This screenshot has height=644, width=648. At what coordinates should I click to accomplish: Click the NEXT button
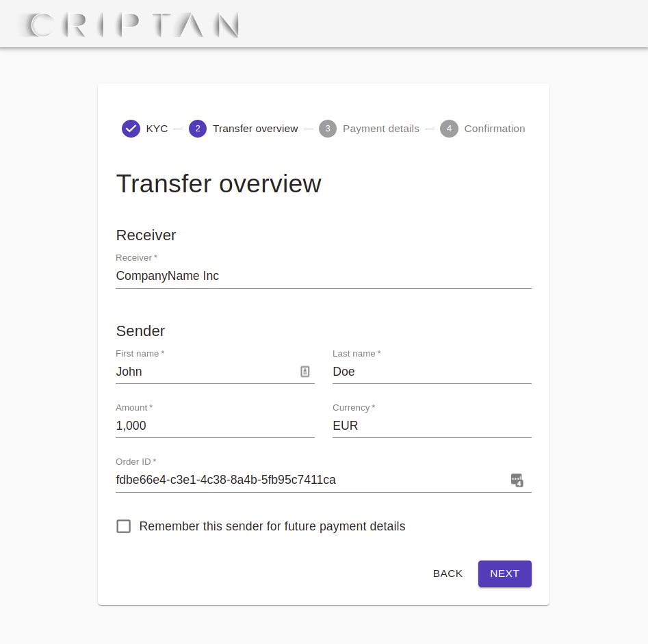coord(504,574)
